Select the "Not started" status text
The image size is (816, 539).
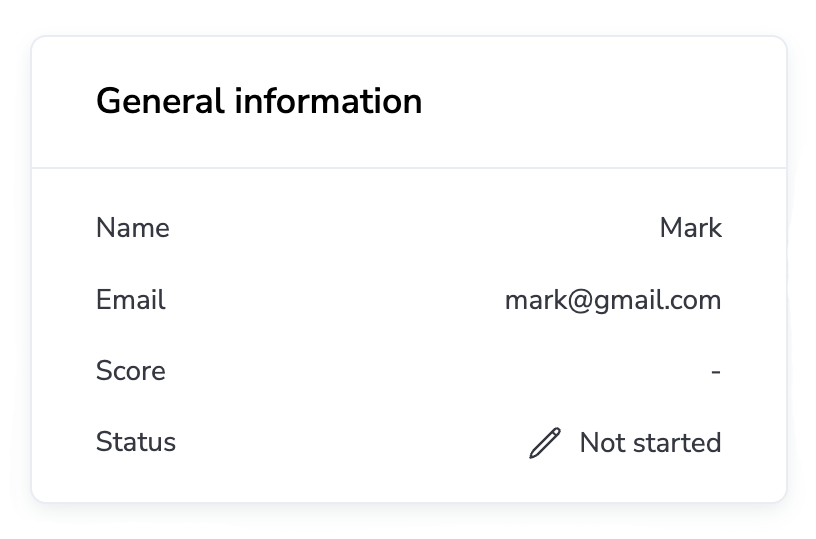click(650, 443)
